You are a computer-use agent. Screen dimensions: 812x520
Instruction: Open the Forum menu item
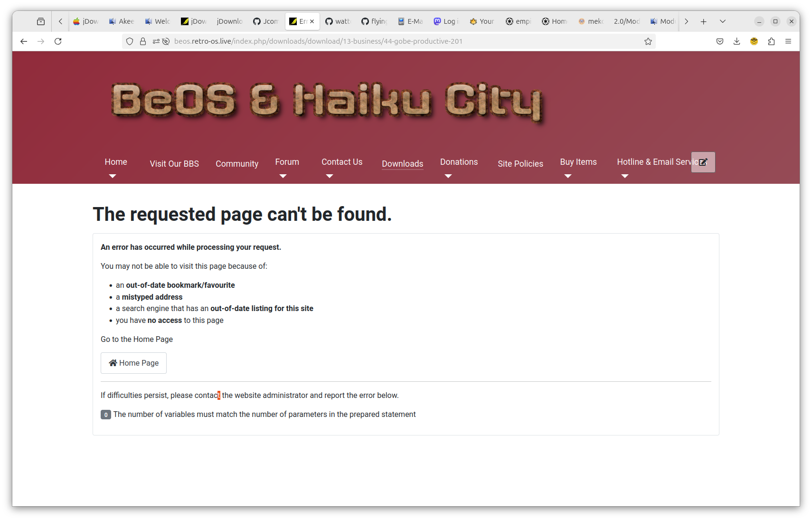tap(287, 162)
